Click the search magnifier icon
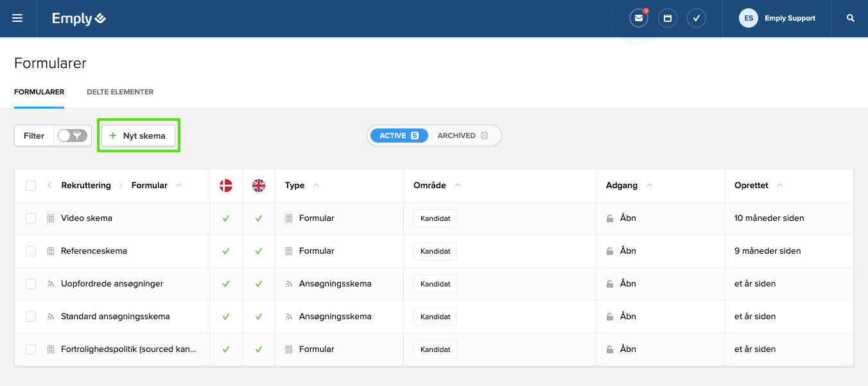Image resolution: width=868 pixels, height=386 pixels. pyautogui.click(x=851, y=19)
